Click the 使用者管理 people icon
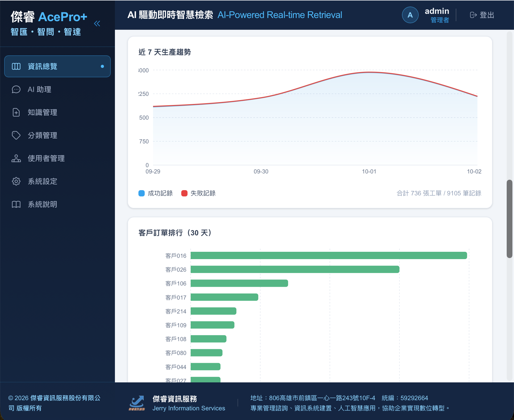Screen dimensions: 514x420 click(16, 158)
